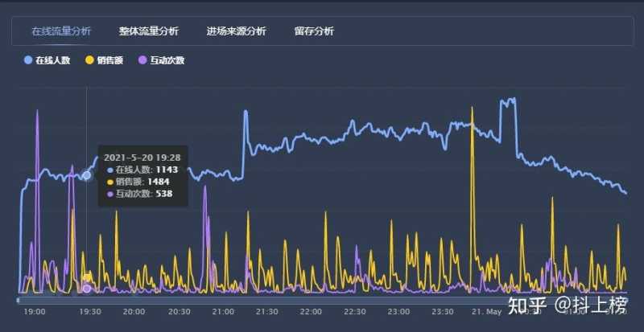Click the yellow 销售额 legend dot
Image resolution: width=644 pixels, height=332 pixels.
pyautogui.click(x=89, y=60)
